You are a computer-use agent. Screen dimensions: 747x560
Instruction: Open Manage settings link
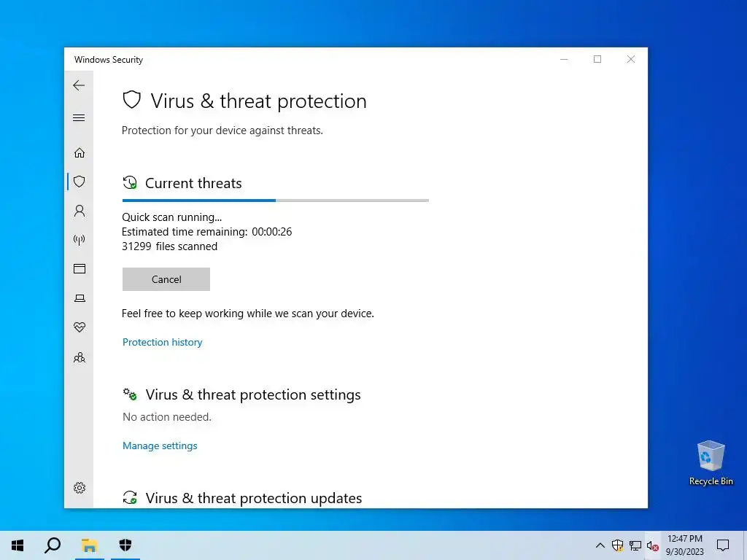pyautogui.click(x=160, y=446)
